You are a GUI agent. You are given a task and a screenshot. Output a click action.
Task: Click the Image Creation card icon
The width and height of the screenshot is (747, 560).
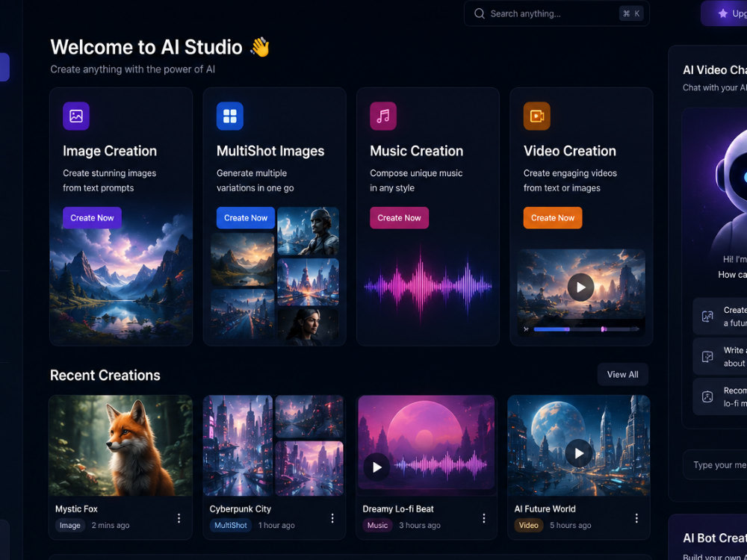76,116
